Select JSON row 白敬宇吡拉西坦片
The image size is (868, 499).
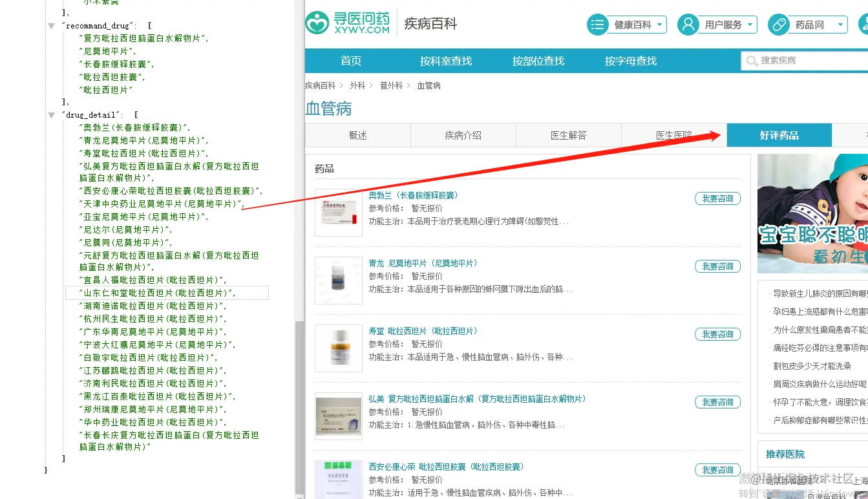[148, 357]
